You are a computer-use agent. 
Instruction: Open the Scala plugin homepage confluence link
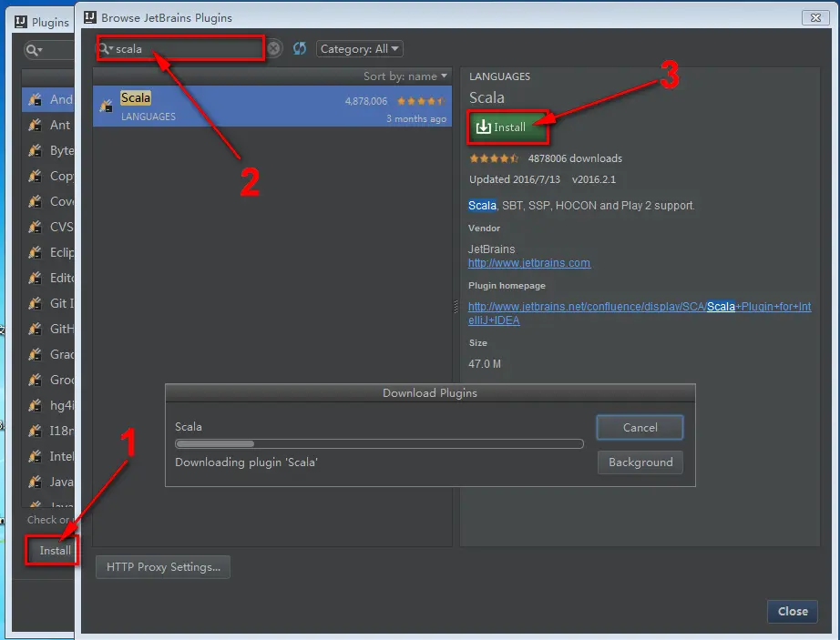click(640, 313)
